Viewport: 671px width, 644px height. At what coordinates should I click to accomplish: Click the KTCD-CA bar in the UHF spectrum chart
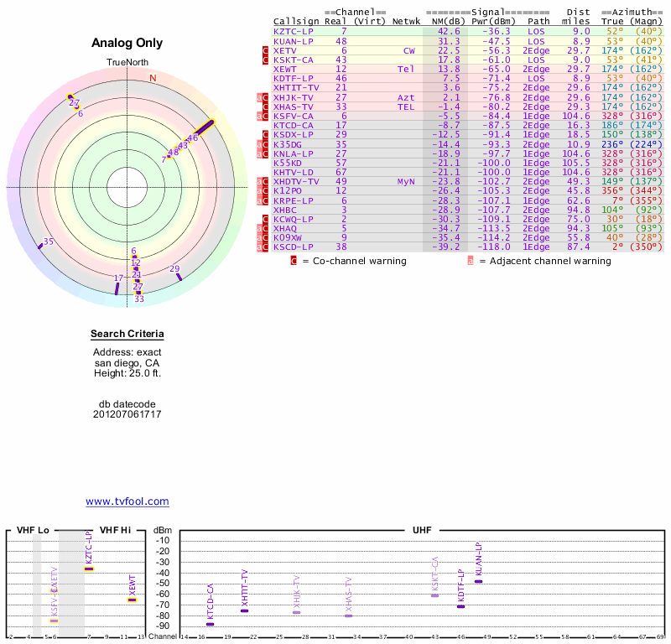tap(210, 624)
